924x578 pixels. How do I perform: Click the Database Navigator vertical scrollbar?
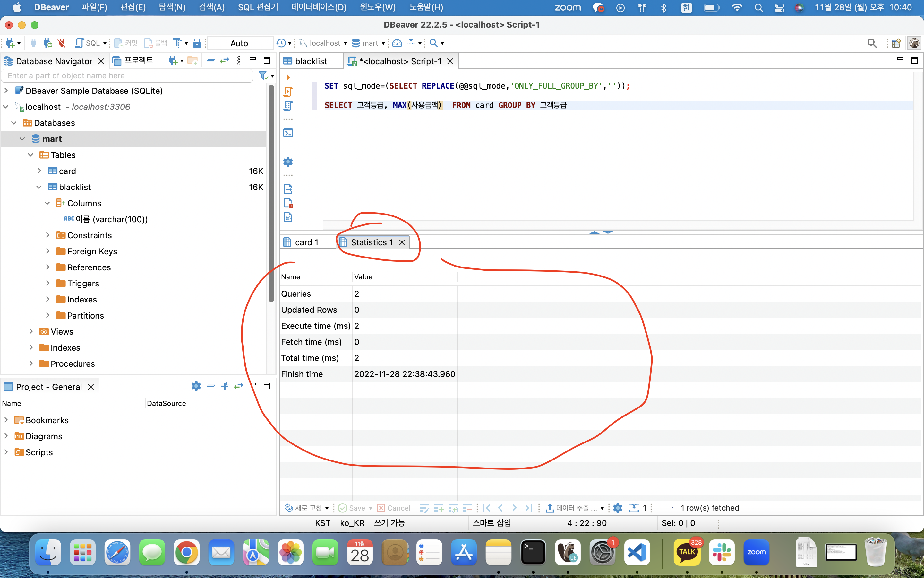pos(271,193)
